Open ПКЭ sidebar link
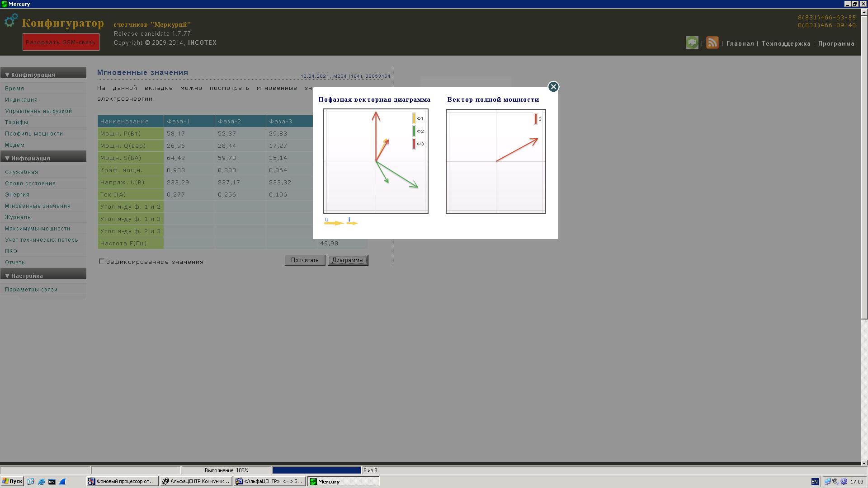 tap(11, 251)
